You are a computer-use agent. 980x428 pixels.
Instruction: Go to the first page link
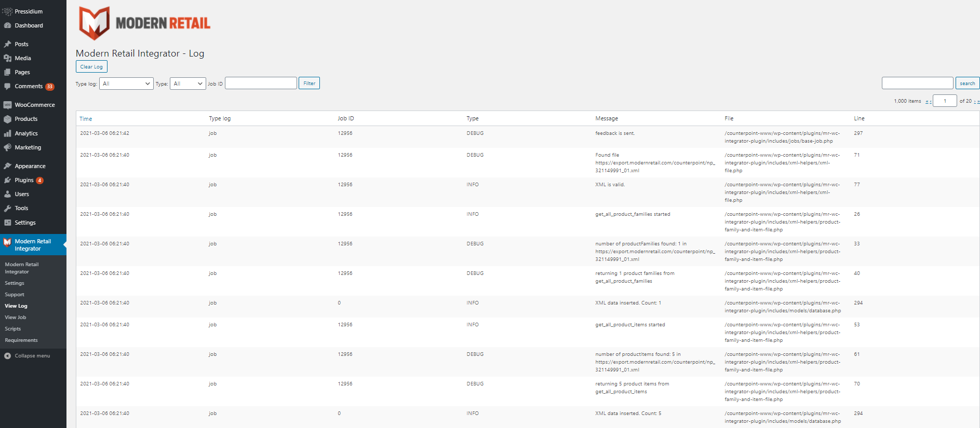coord(927,102)
